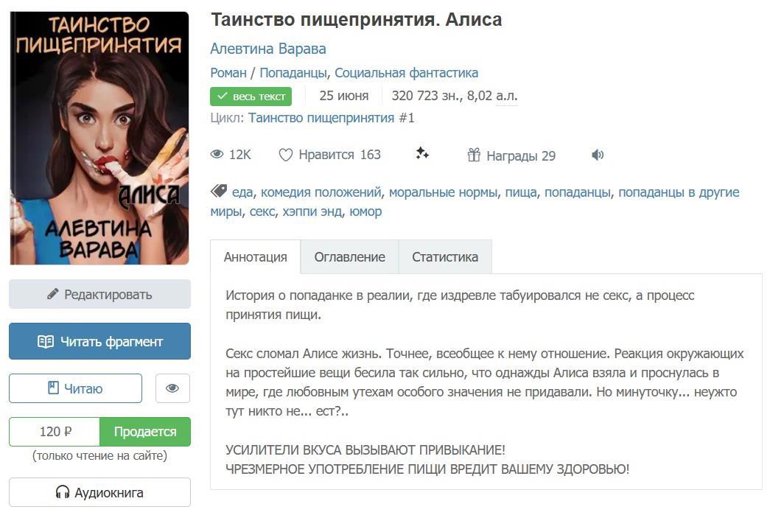Toggle the Читаю bookmark button

76,388
